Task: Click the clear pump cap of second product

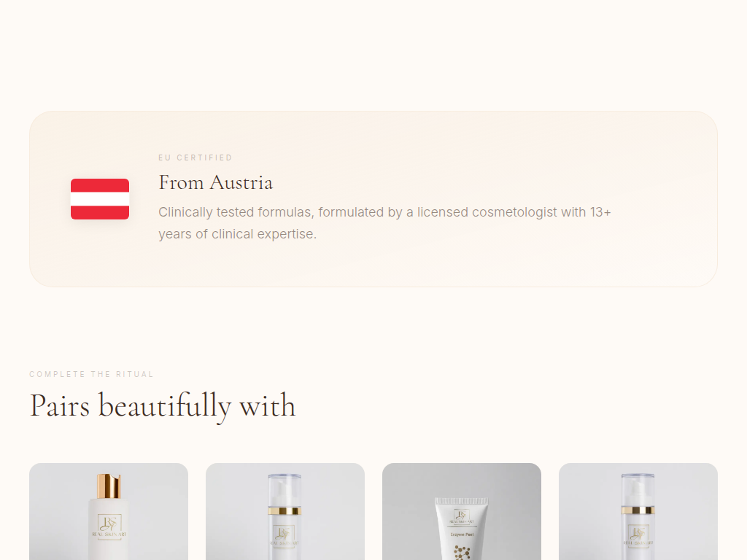Action: click(x=285, y=490)
